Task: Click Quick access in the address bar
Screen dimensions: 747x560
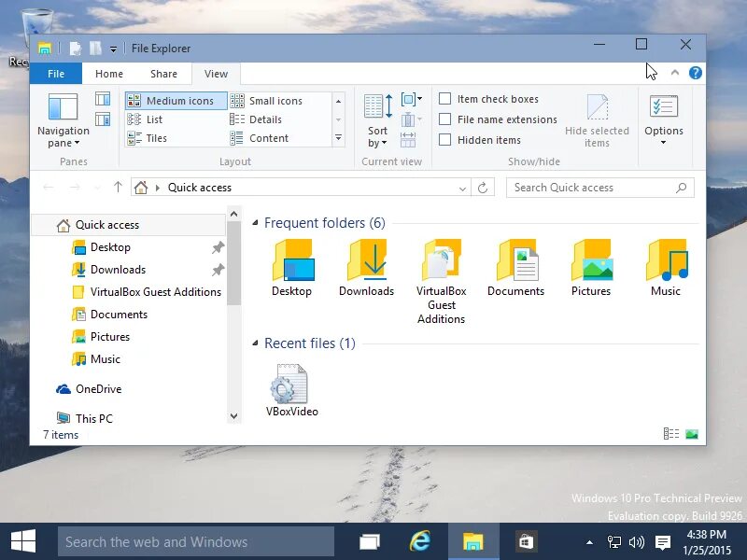Action: tap(200, 188)
